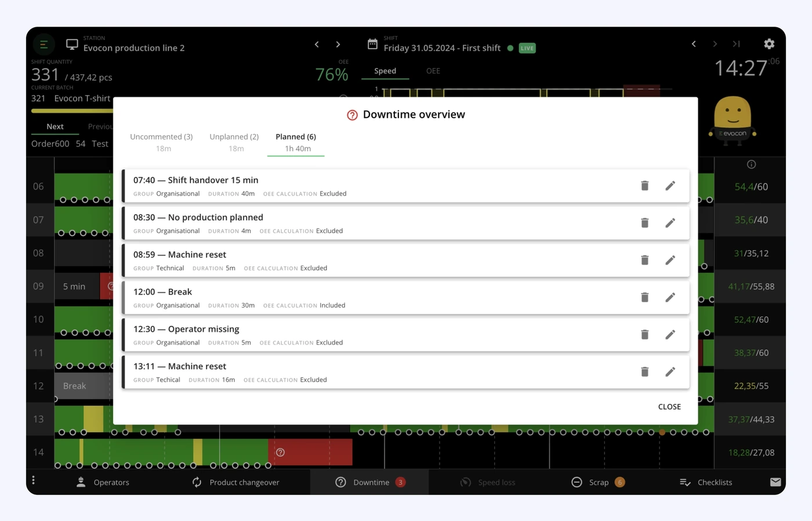Delete the 08:59 Machine reset entry
The height and width of the screenshot is (521, 812).
pyautogui.click(x=644, y=260)
